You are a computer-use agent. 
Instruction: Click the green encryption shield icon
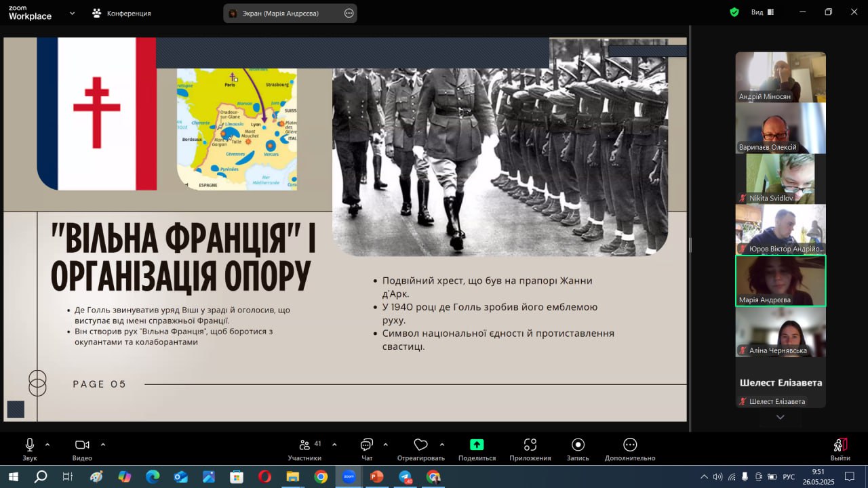[x=734, y=12]
